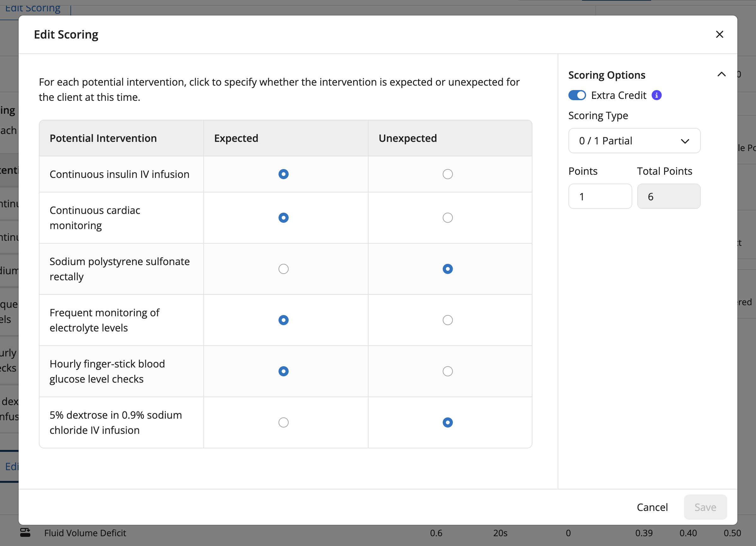
Task: Mark Sodium polystyrene sulfonate rectally as Expected
Action: click(x=283, y=269)
